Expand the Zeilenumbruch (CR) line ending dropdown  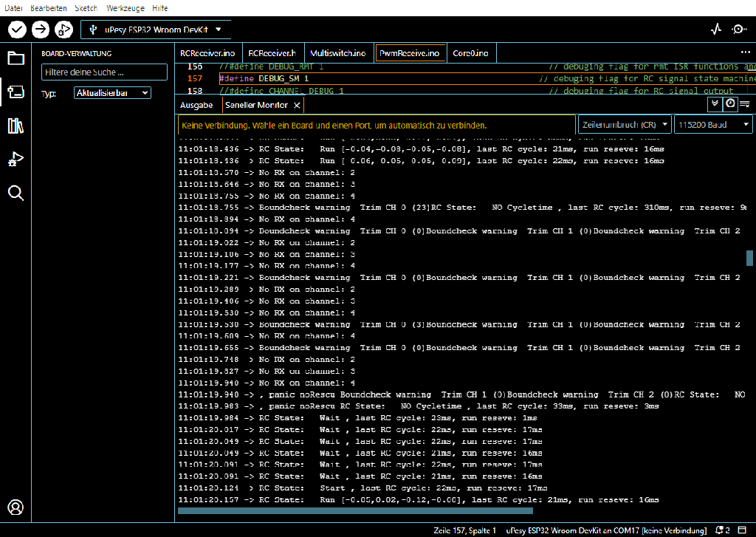pos(625,125)
